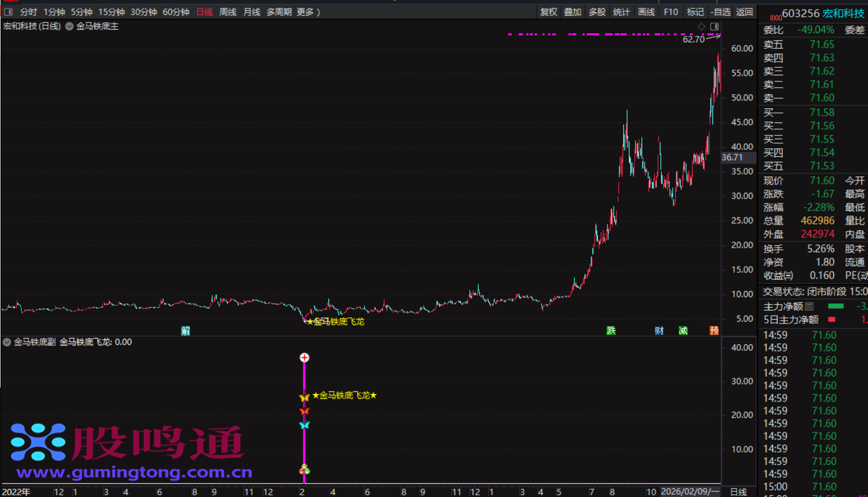The width and height of the screenshot is (868, 497).
Task: Click the 日线 period selector at bottom right
Action: point(738,492)
